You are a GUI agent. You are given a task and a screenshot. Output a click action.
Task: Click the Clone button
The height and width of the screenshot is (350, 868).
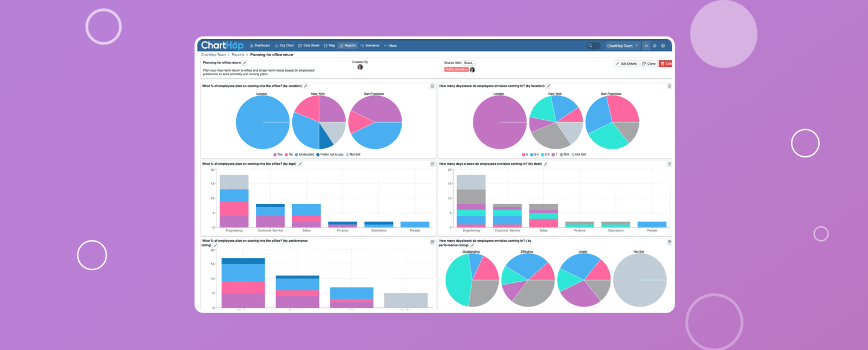pyautogui.click(x=649, y=64)
